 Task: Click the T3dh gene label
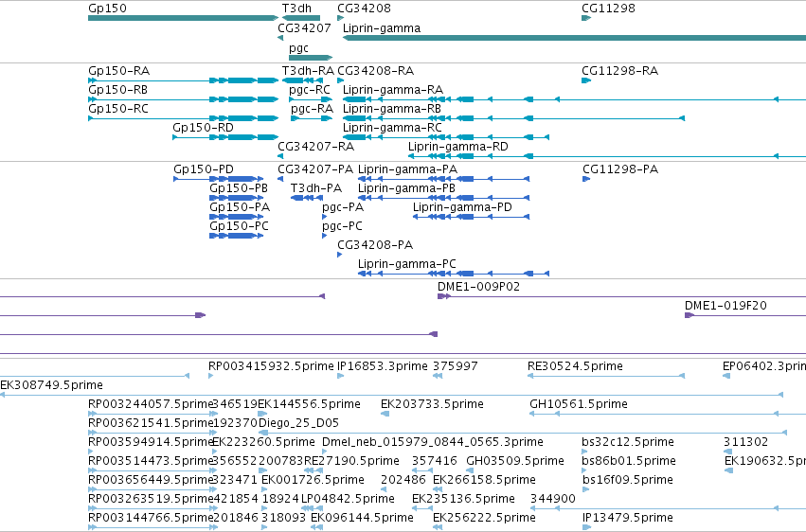coord(297,9)
